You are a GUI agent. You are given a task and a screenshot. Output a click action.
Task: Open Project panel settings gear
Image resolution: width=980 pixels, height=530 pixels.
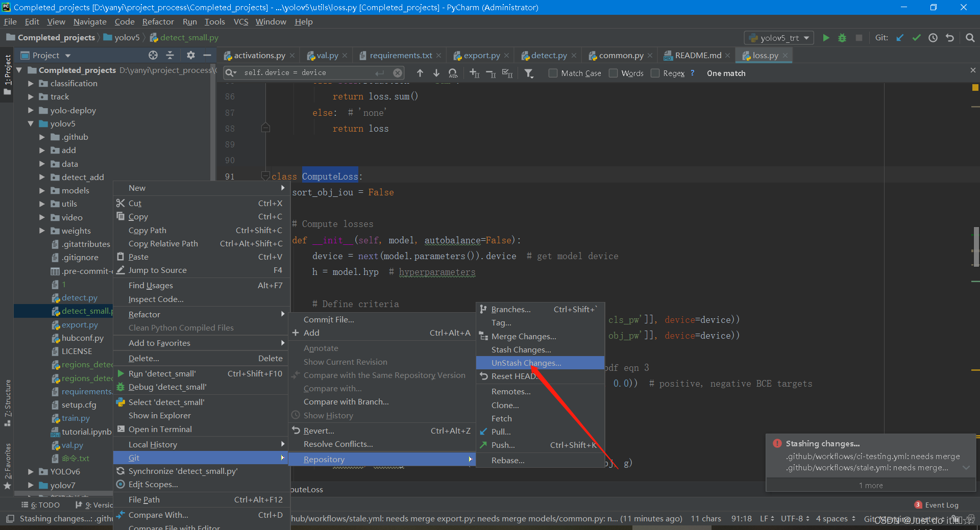(x=190, y=55)
